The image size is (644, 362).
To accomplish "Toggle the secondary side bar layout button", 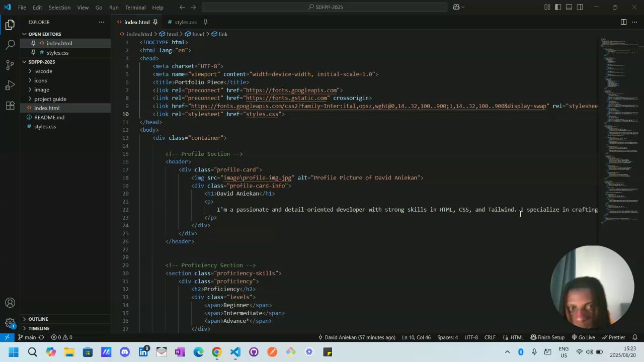I will coord(580,7).
